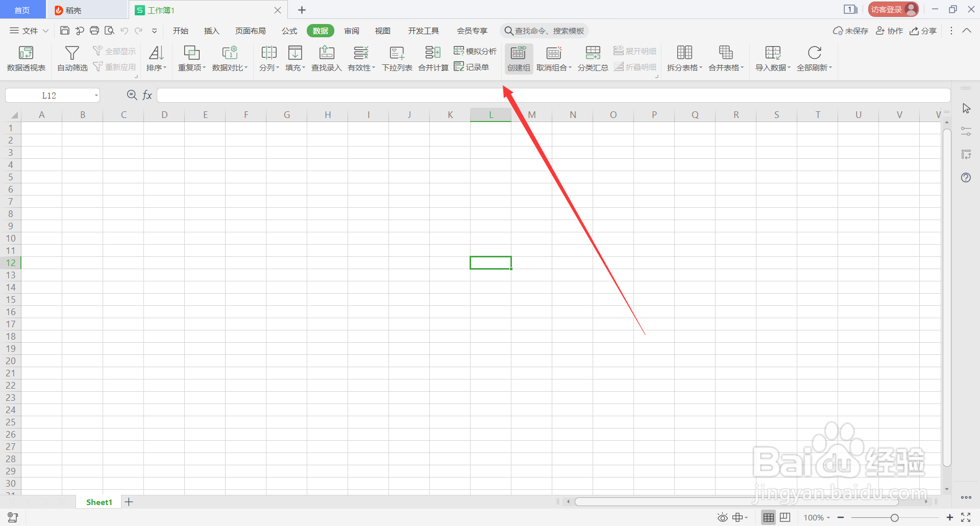Open the 开发工具 (Developer) tab
This screenshot has width=980, height=526.
coord(423,31)
